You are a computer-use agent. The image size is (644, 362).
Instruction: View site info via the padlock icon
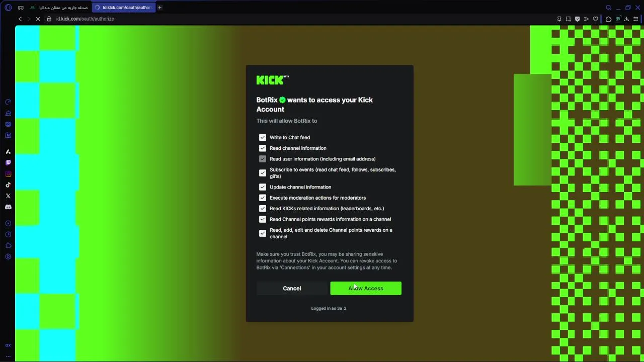49,19
